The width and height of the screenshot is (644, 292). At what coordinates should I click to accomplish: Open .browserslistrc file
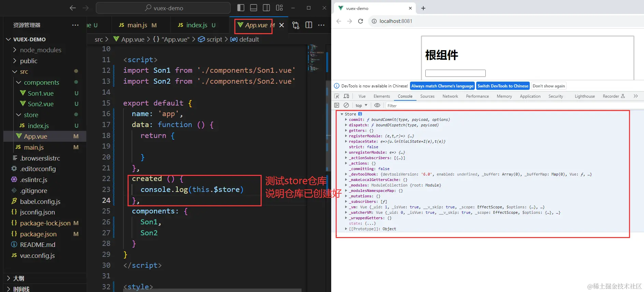pyautogui.click(x=40, y=158)
